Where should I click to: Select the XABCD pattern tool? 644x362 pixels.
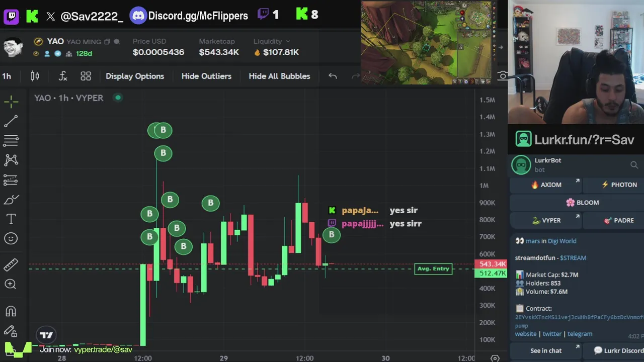pyautogui.click(x=11, y=160)
